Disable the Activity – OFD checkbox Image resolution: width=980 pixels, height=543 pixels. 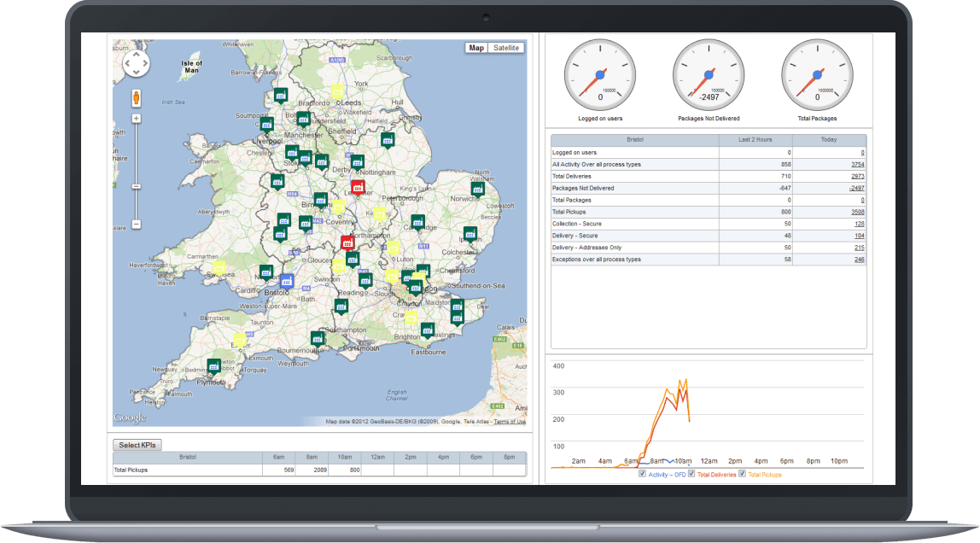641,472
